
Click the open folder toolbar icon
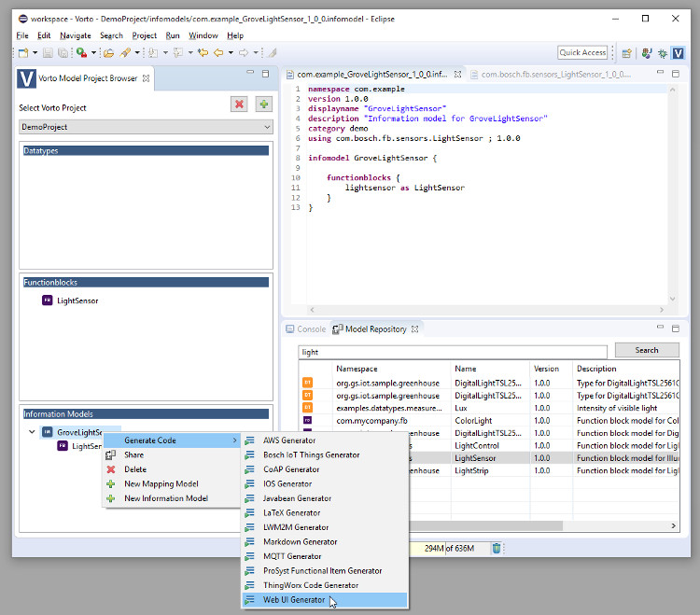108,53
